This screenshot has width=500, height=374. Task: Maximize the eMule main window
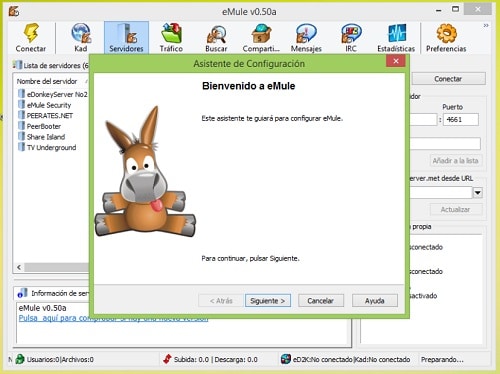coord(455,10)
